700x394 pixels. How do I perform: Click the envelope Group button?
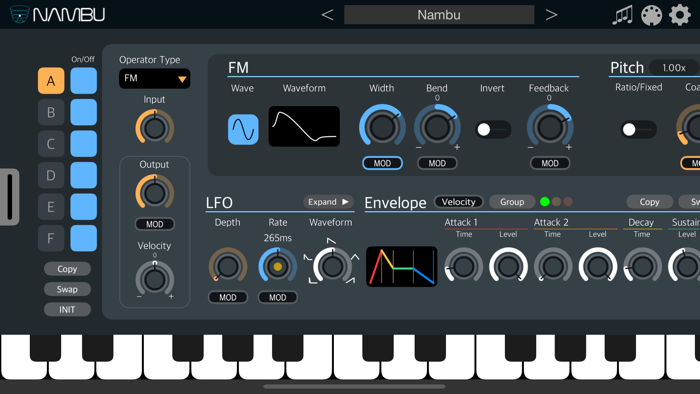coord(512,202)
